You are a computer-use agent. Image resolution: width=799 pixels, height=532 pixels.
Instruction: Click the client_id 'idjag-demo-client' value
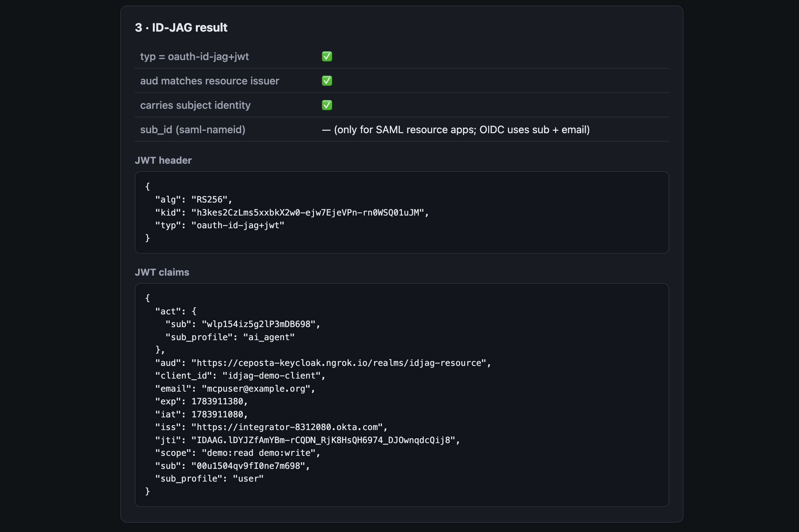(271, 375)
